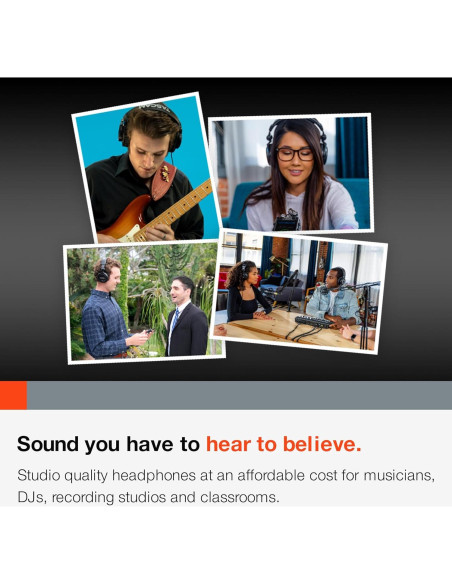Click the guitarist photo with blue background
The width and height of the screenshot is (452, 584).
pos(146,168)
